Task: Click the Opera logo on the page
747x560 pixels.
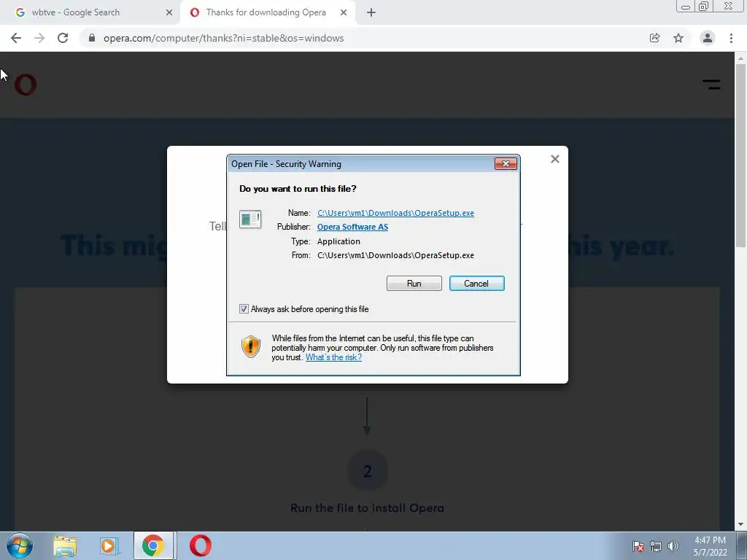Action: click(26, 85)
